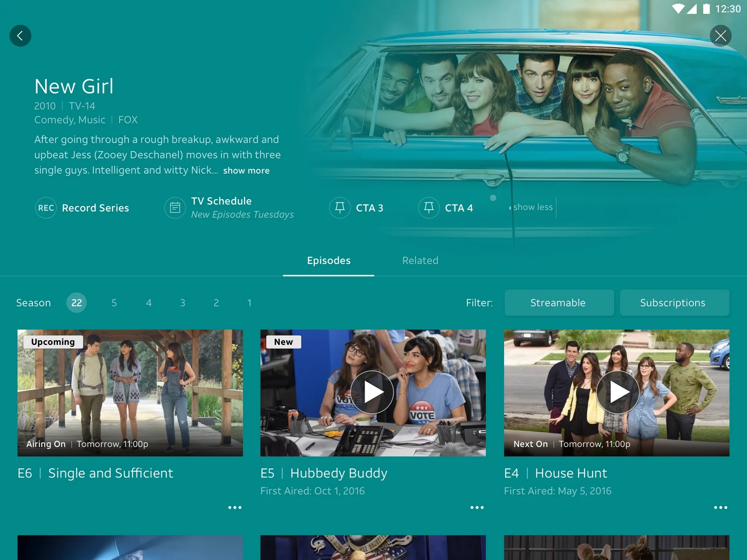Select season 22
747x560 pixels.
(x=77, y=303)
